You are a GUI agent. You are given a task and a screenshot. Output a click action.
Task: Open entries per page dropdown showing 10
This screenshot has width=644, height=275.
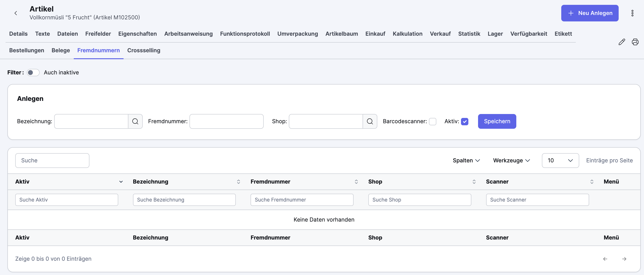[x=560, y=160]
